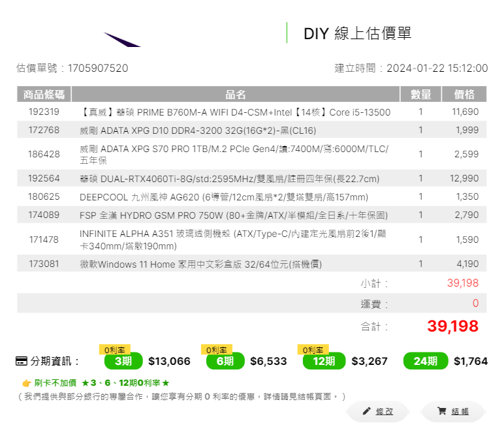Click the credit card icon beside 分期資訊
Viewport: 504px width, 438px height.
click(x=21, y=361)
